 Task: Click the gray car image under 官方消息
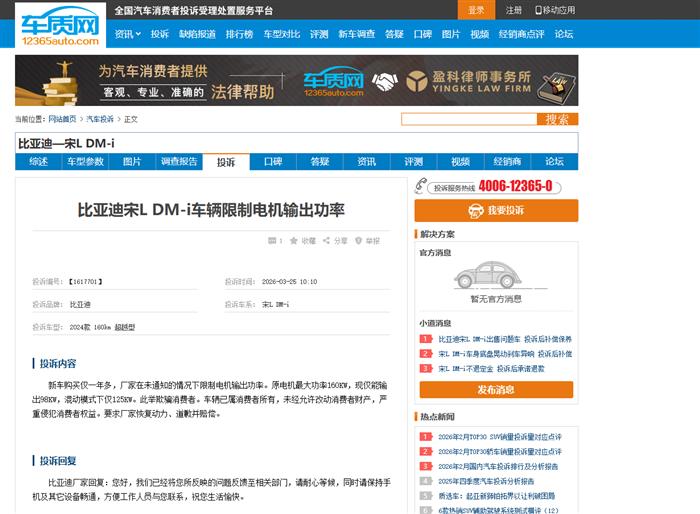[495, 274]
